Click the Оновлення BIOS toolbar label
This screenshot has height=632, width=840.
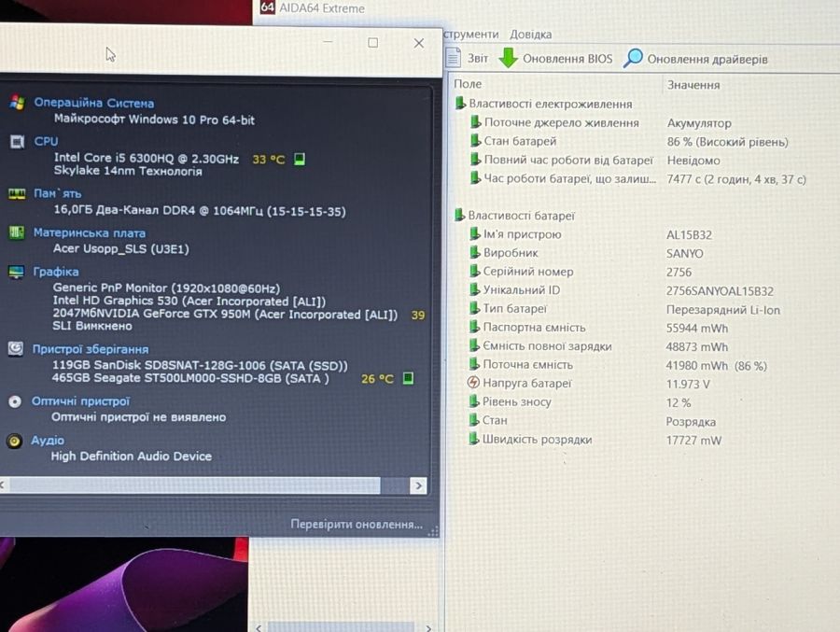tap(567, 59)
